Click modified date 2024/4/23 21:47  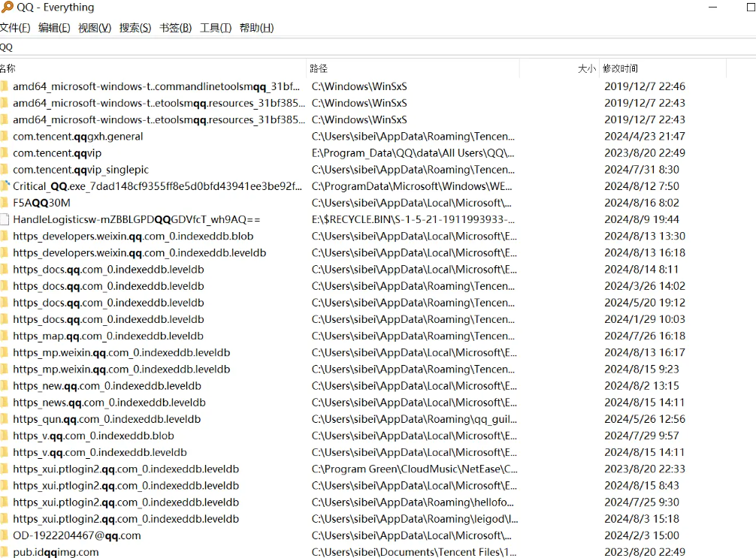pyautogui.click(x=645, y=137)
